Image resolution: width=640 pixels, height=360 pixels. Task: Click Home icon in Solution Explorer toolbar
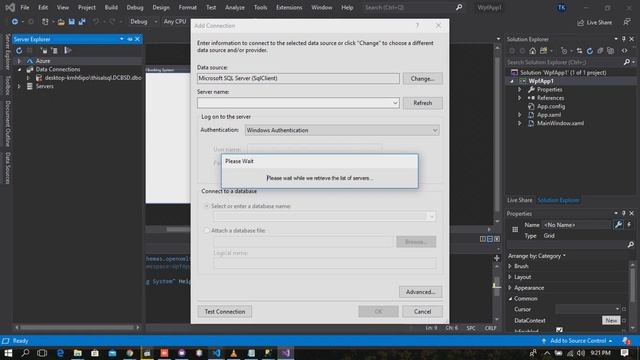click(532, 51)
